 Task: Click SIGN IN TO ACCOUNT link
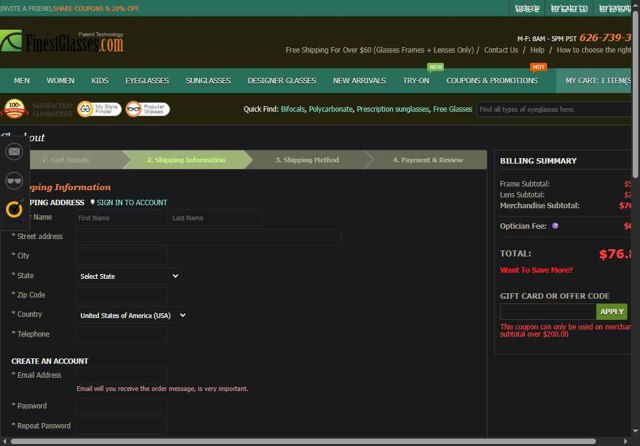click(132, 202)
